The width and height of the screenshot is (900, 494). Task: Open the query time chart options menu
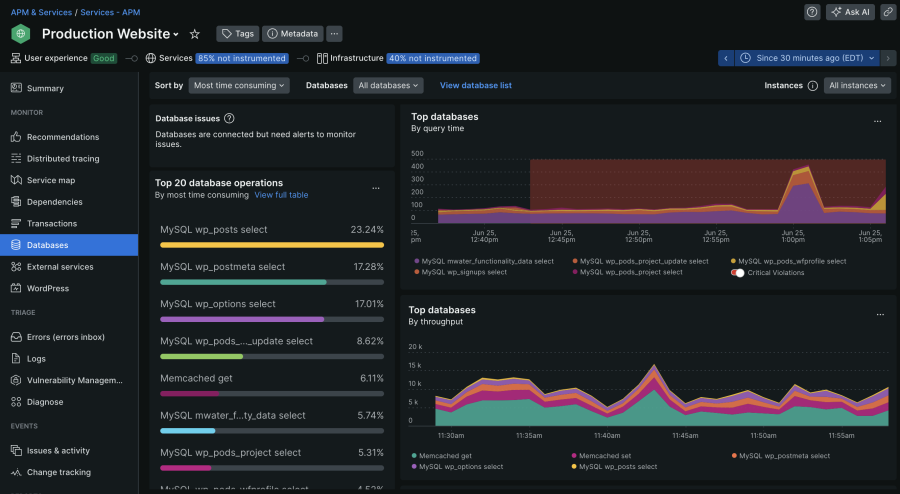pos(877,121)
